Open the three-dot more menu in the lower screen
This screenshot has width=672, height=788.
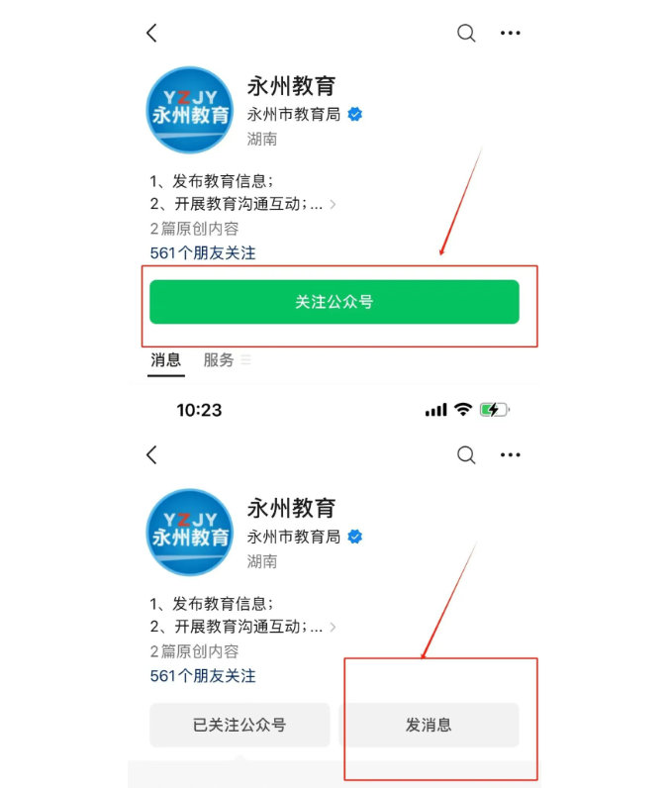pyautogui.click(x=511, y=454)
